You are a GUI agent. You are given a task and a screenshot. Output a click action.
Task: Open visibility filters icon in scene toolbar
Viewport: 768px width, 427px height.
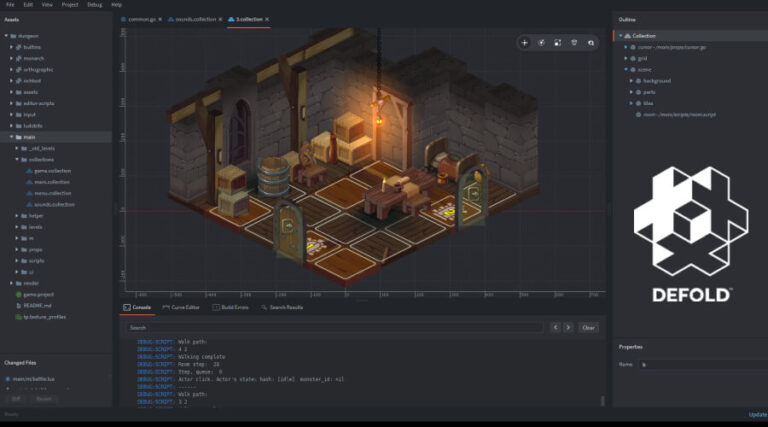[574, 43]
